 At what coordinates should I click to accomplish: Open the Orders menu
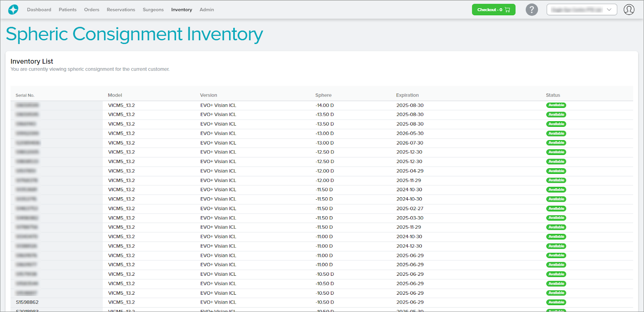pos(92,10)
